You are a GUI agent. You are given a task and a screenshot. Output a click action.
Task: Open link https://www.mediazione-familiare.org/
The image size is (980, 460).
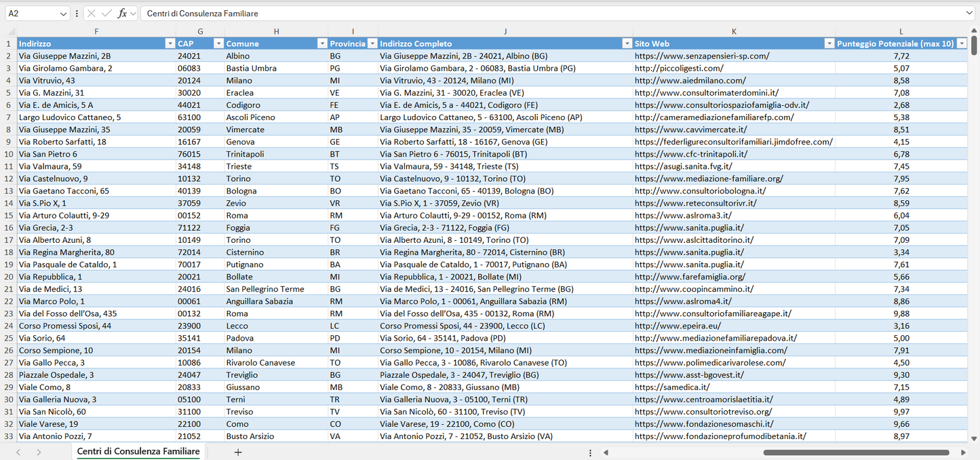(x=709, y=178)
